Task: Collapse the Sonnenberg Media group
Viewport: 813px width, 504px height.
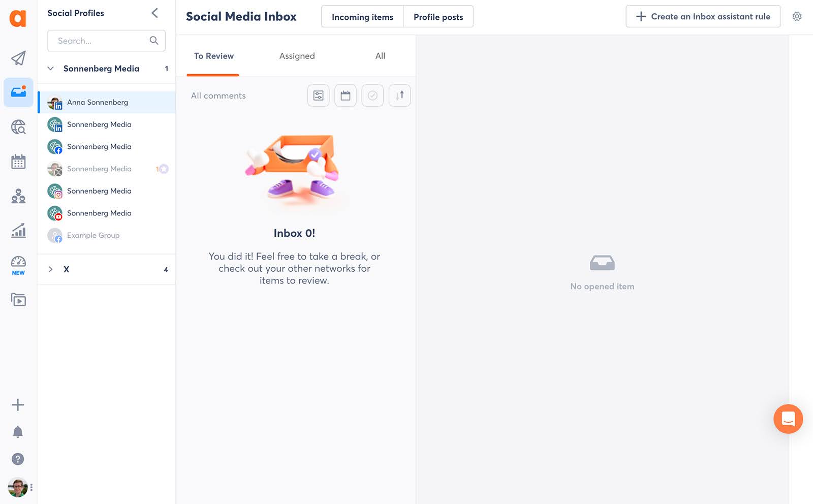Action: pyautogui.click(x=50, y=68)
